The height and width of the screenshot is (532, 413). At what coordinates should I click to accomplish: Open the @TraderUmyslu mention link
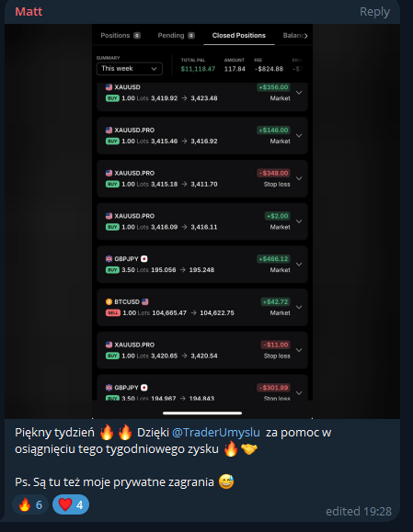216,432
